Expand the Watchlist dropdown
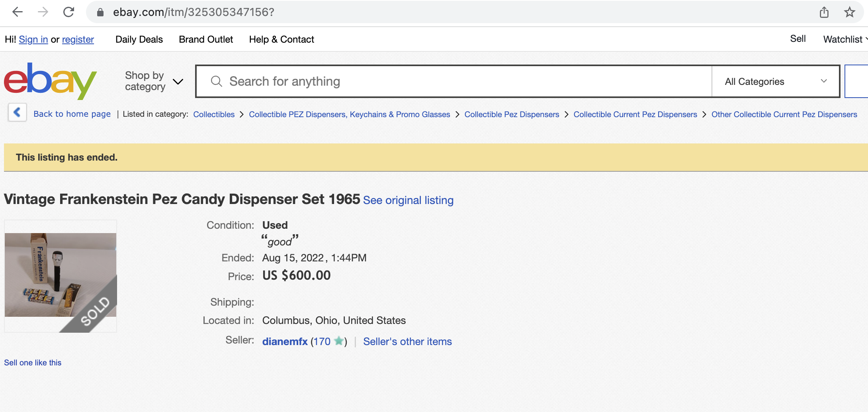Image resolution: width=868 pixels, height=412 pixels. click(x=845, y=39)
